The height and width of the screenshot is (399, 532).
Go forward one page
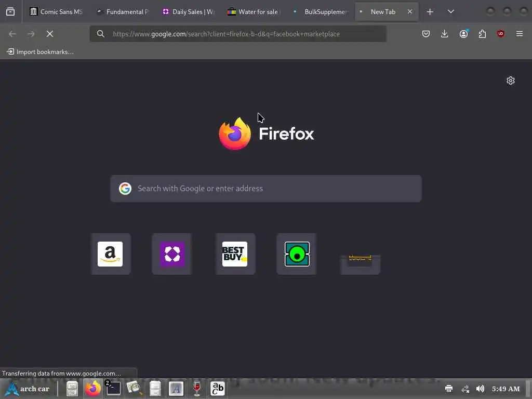click(x=31, y=34)
